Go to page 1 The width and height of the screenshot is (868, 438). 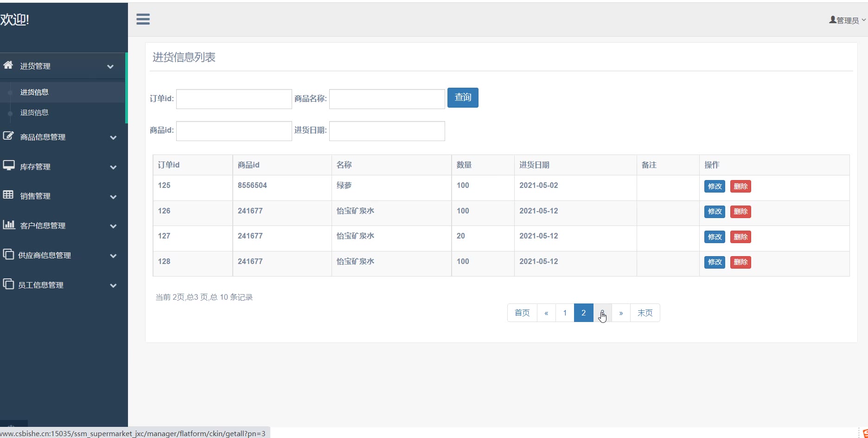coord(565,313)
